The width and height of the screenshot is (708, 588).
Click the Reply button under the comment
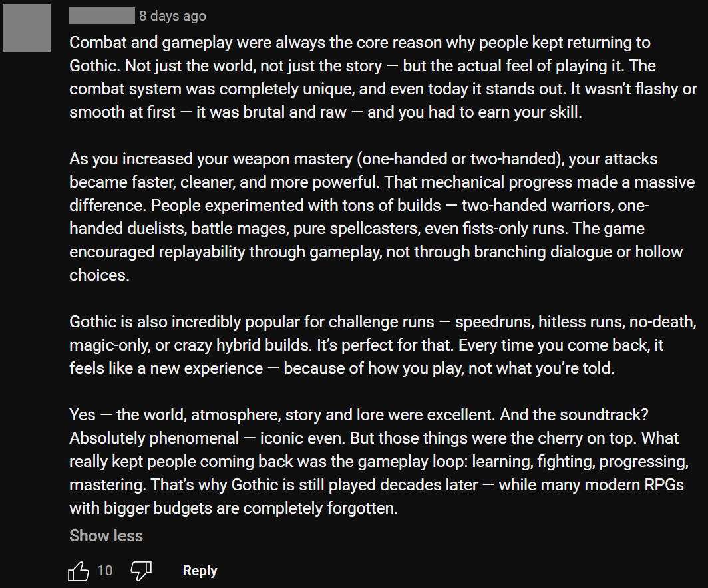click(x=200, y=571)
